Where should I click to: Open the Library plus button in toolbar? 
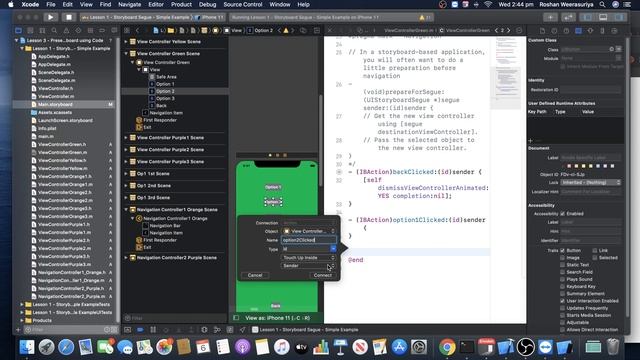550,17
